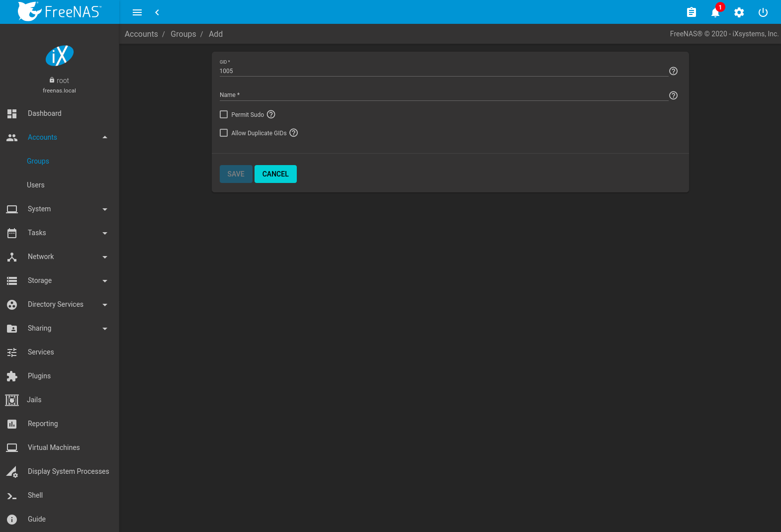Toggle the hamburger sidebar menu icon
The image size is (781, 532).
coord(137,12)
